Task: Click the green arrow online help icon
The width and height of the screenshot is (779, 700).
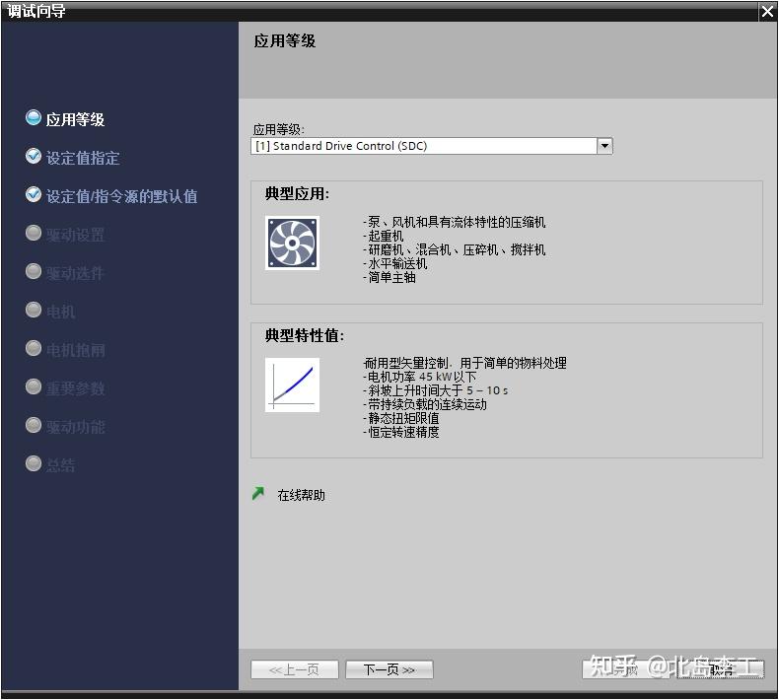Action: pyautogui.click(x=258, y=494)
